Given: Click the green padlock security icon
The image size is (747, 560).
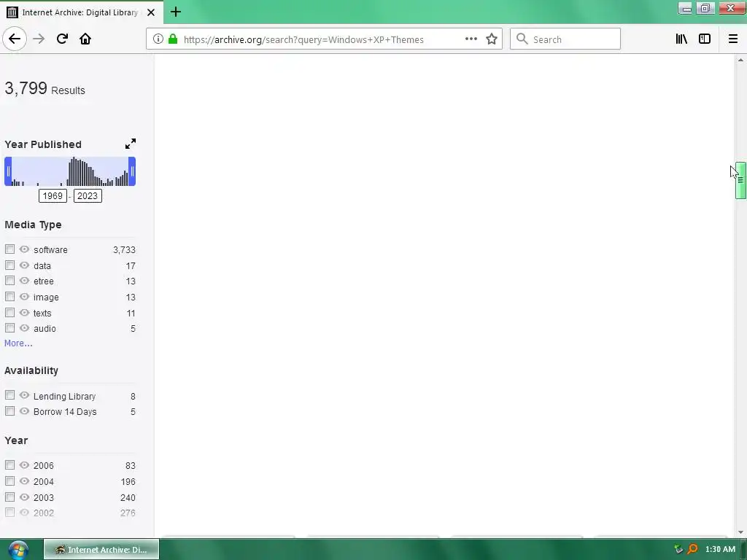Looking at the screenshot, I should click(x=173, y=39).
